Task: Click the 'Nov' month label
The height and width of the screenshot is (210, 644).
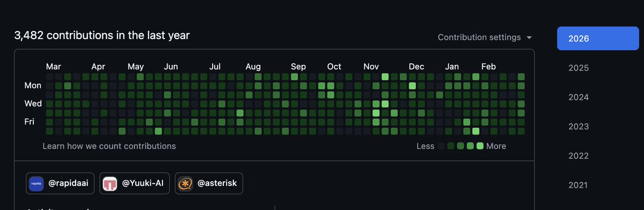Action: [x=371, y=67]
